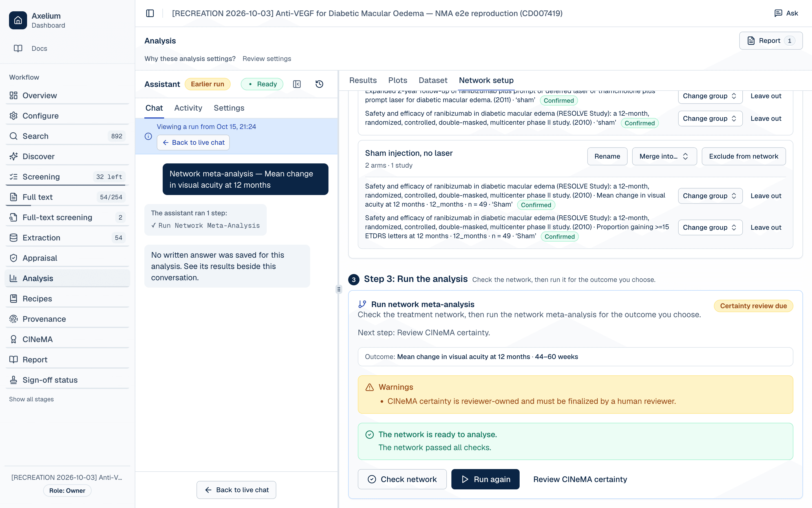Viewport: 812px width, 508px height.
Task: Open Sign-off status stage
Action: [x=67, y=380]
